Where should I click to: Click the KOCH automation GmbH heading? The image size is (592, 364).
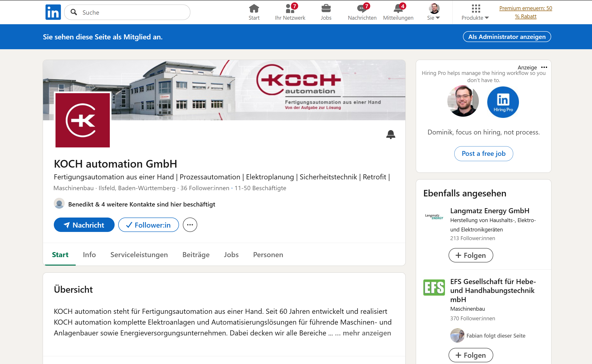(115, 164)
